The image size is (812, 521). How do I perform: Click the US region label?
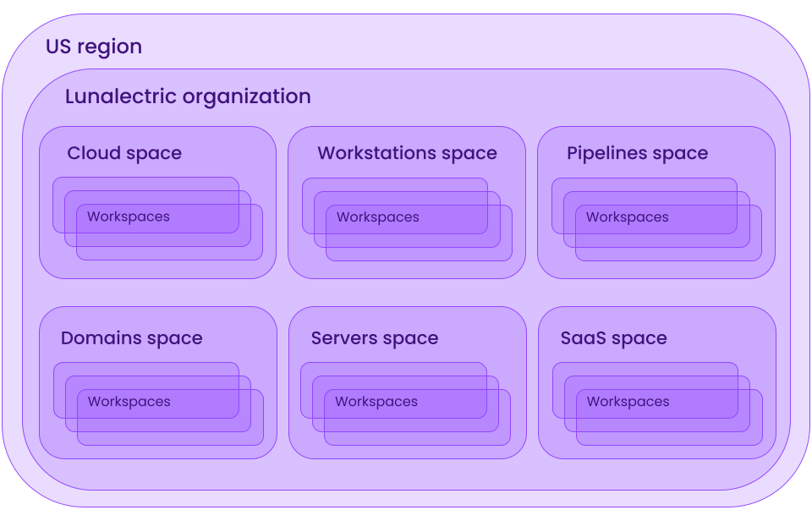click(94, 47)
